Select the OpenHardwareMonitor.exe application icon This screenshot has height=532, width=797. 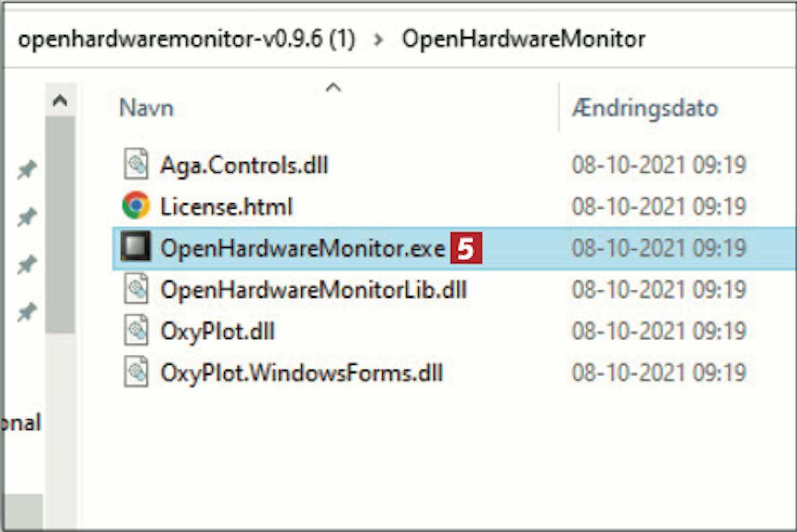pos(136,247)
